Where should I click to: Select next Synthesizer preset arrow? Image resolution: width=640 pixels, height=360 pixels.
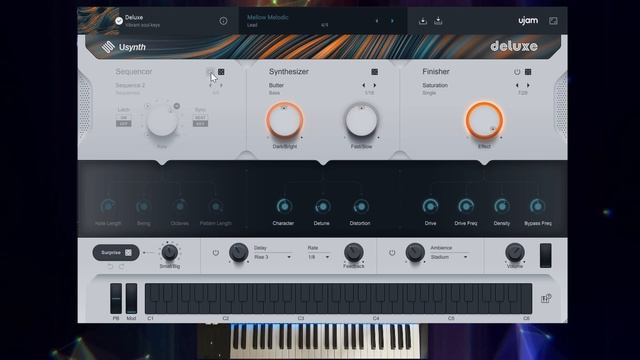pyautogui.click(x=375, y=85)
